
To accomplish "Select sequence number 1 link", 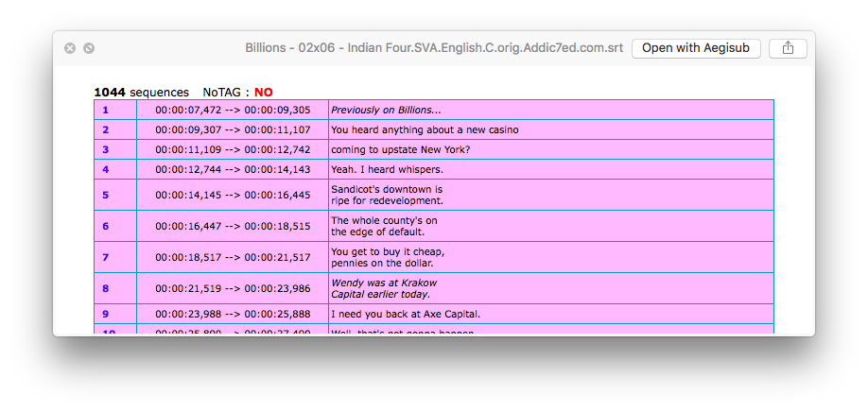I will tap(105, 110).
